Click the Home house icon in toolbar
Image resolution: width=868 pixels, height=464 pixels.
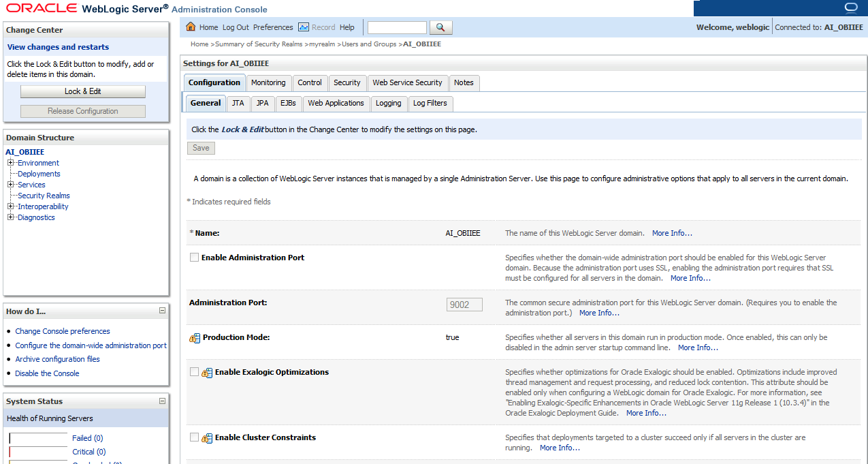[191, 27]
